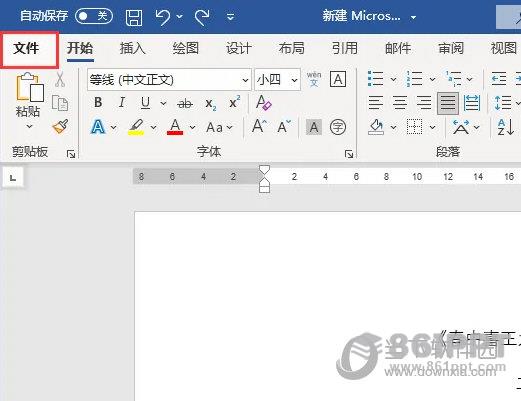
Task: Click the phonetic guide wén icon
Action: [x=314, y=79]
